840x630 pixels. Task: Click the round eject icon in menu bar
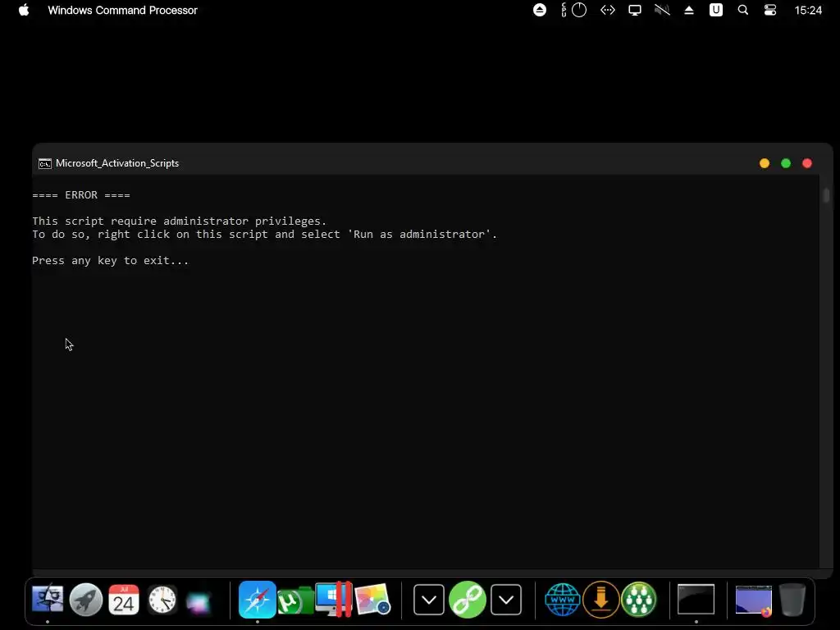point(540,10)
